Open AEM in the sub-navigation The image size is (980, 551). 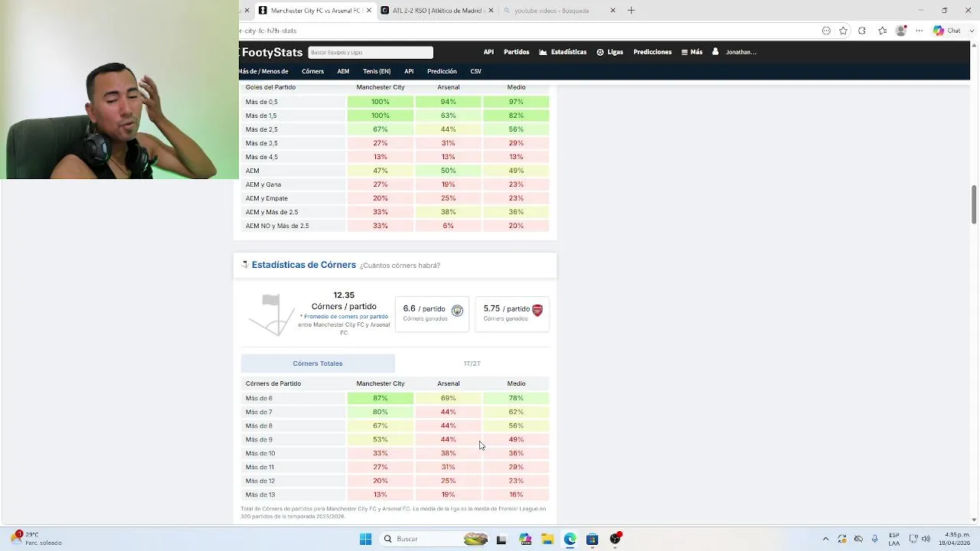(x=343, y=71)
